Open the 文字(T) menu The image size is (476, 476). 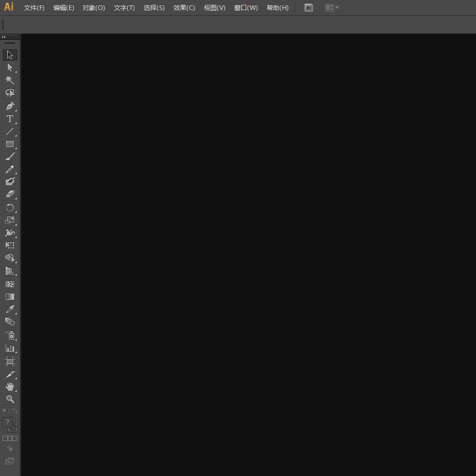click(x=124, y=8)
